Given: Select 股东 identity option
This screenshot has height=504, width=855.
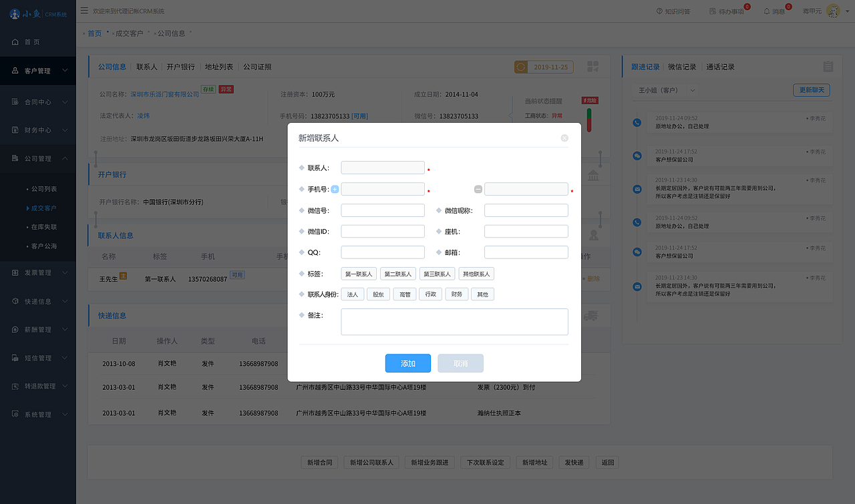Looking at the screenshot, I should 379,294.
